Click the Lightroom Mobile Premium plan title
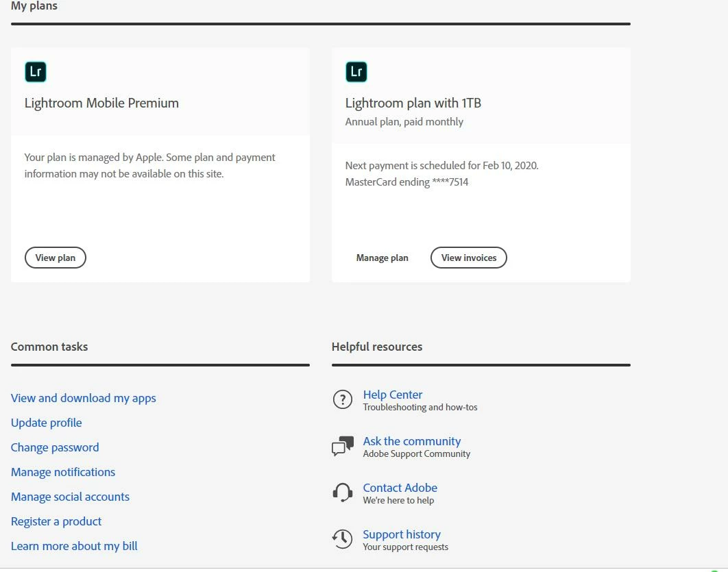 [x=101, y=103]
